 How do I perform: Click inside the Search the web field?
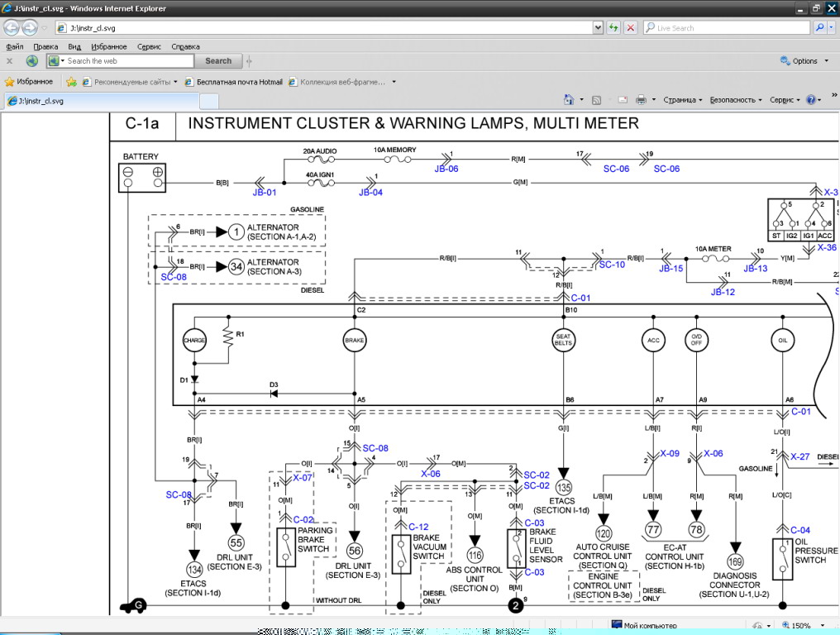pyautogui.click(x=128, y=61)
